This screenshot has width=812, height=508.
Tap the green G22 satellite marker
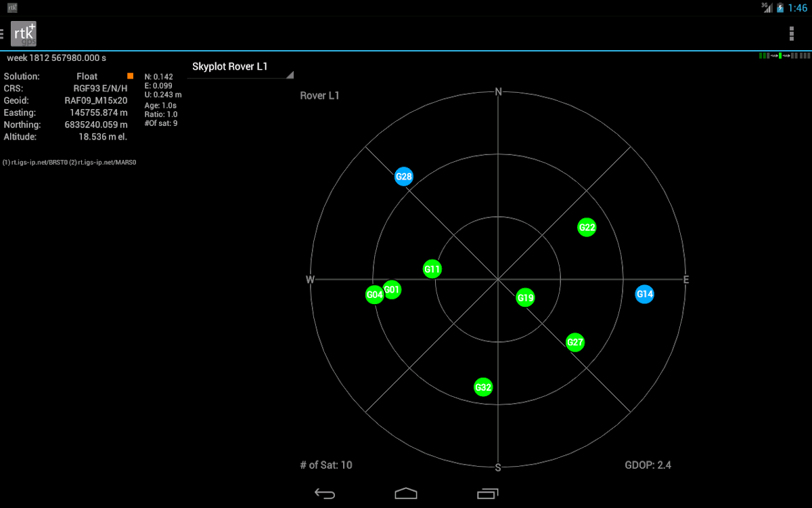point(587,228)
